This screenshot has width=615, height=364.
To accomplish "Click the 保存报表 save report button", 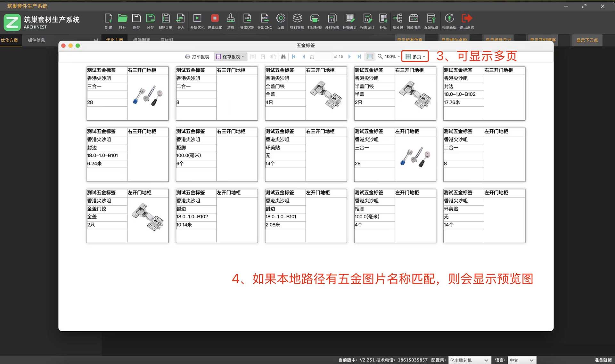I will [x=228, y=57].
